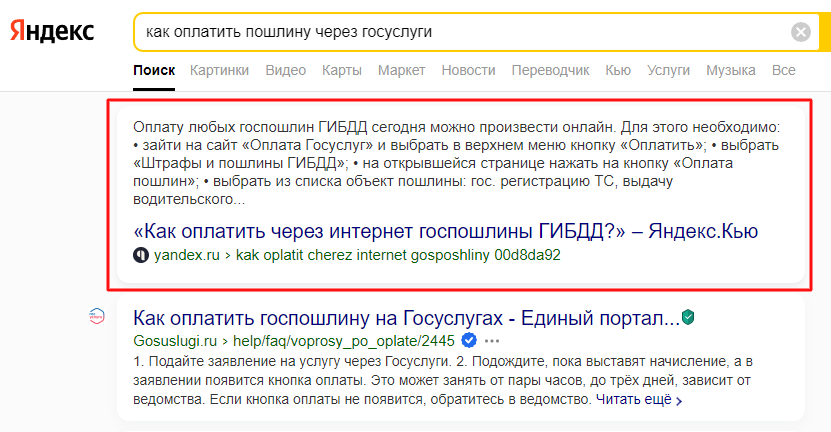The width and height of the screenshot is (831, 432).
Task: Click the kak oplatit cherez internet gosposhliny path link
Action: tap(398, 255)
